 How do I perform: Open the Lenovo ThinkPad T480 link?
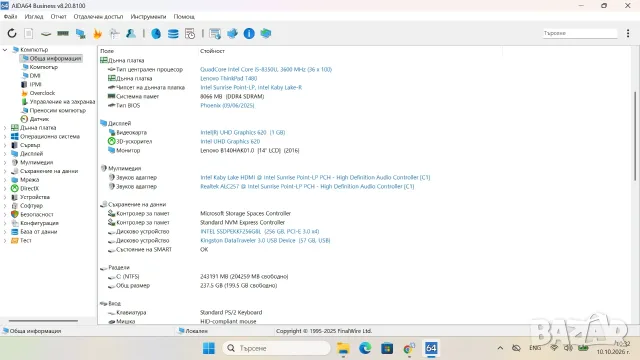pyautogui.click(x=229, y=78)
